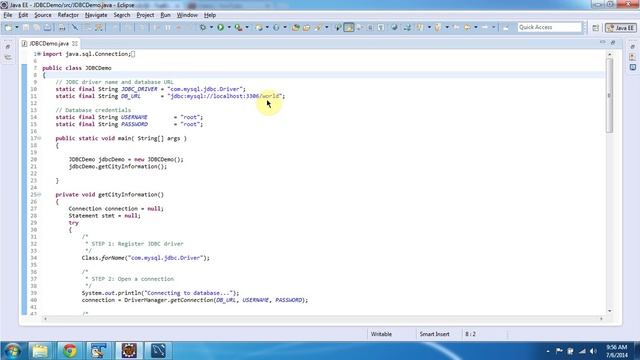Click the Previous Annotation toolbar icon
This screenshot has width=640, height=360.
point(438,27)
